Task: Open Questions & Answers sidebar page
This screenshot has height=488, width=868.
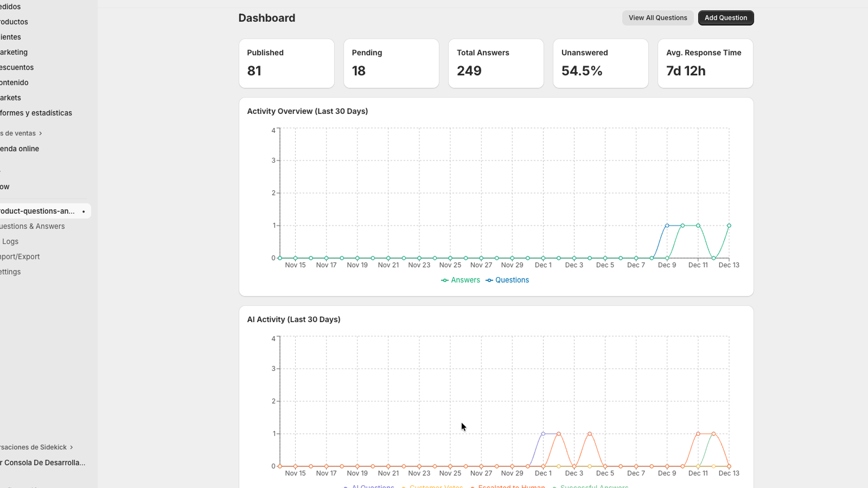Action: coord(33,227)
